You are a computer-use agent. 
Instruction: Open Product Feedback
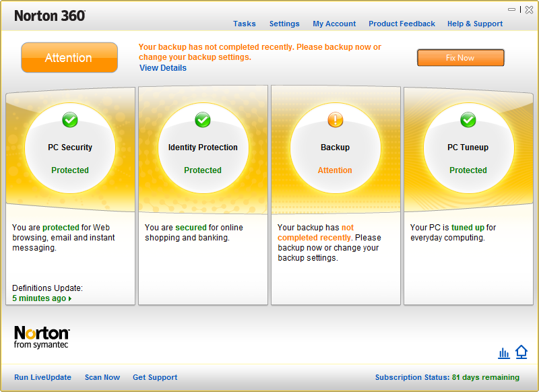(402, 24)
